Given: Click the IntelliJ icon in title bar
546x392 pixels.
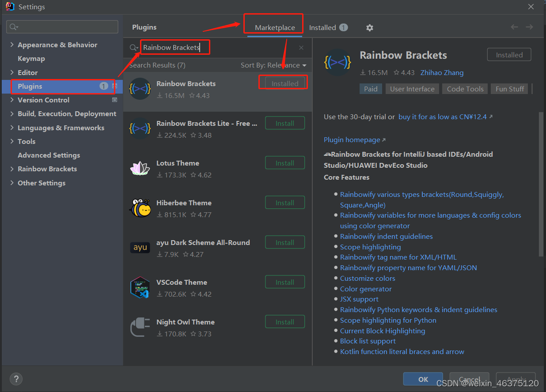Looking at the screenshot, I should [x=10, y=7].
